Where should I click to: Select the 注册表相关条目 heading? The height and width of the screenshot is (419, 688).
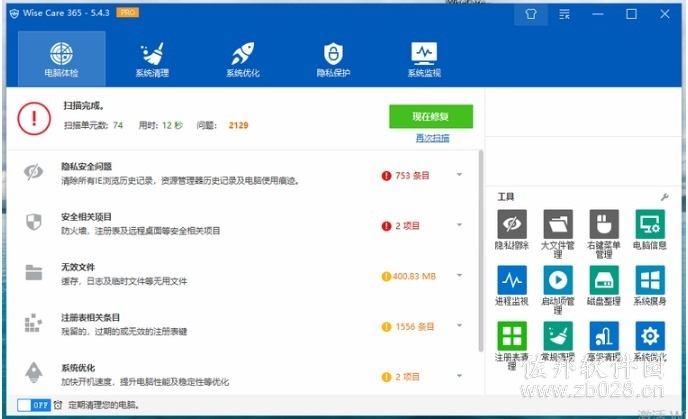[90, 317]
